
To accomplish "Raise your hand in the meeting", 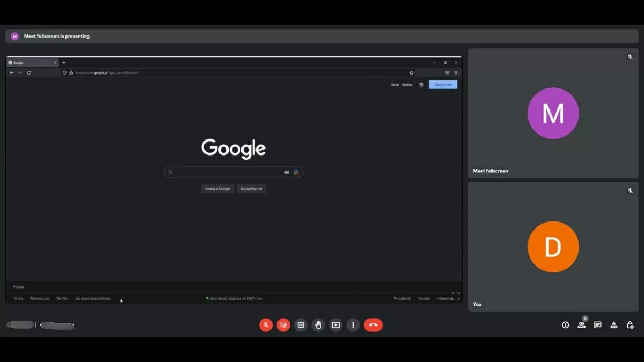I will (318, 325).
